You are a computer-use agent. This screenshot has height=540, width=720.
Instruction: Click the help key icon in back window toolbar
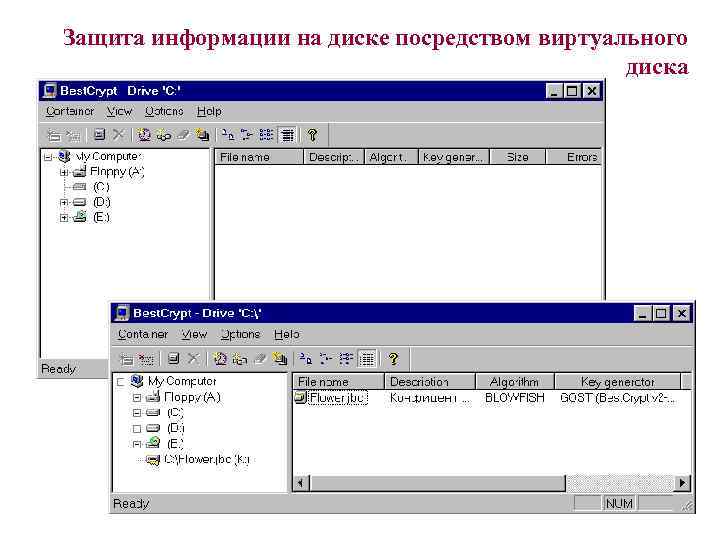[x=313, y=135]
